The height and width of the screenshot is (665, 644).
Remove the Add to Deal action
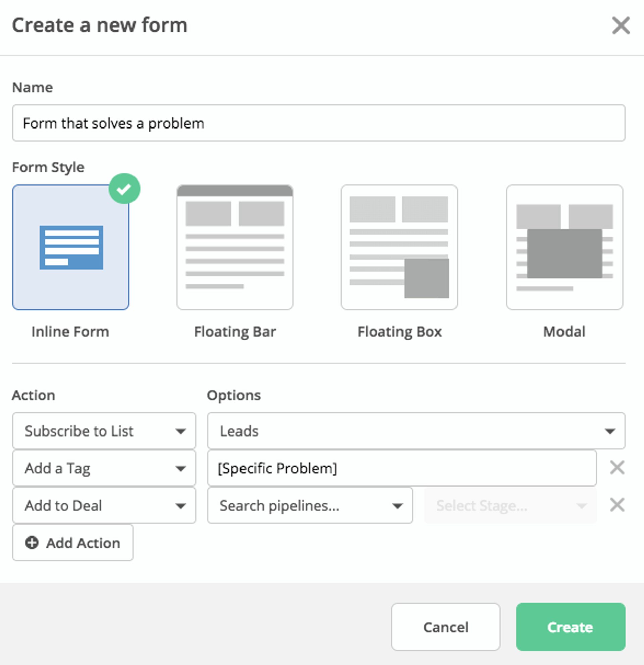(x=618, y=506)
